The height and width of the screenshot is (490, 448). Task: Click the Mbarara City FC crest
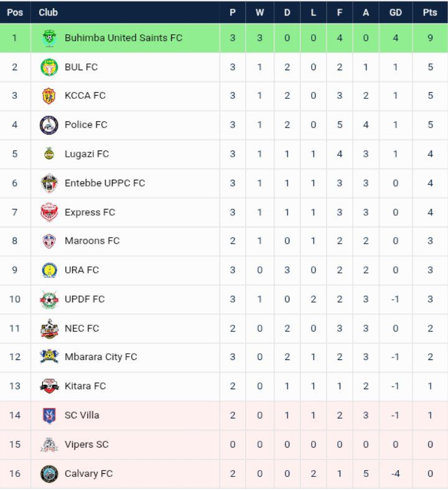pyautogui.click(x=49, y=357)
